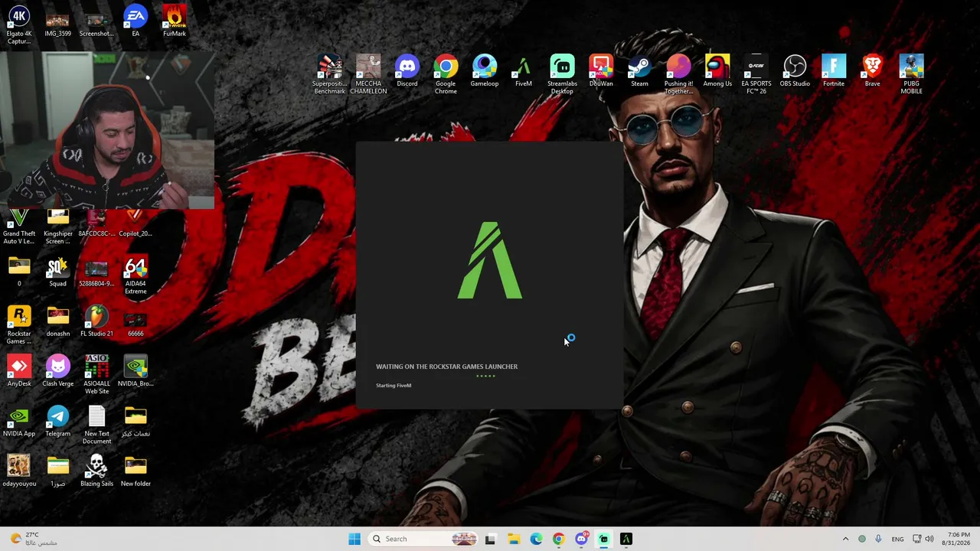Open EA SPORTS FC 26 shortcut
This screenshot has width=980, height=551.
(x=756, y=75)
